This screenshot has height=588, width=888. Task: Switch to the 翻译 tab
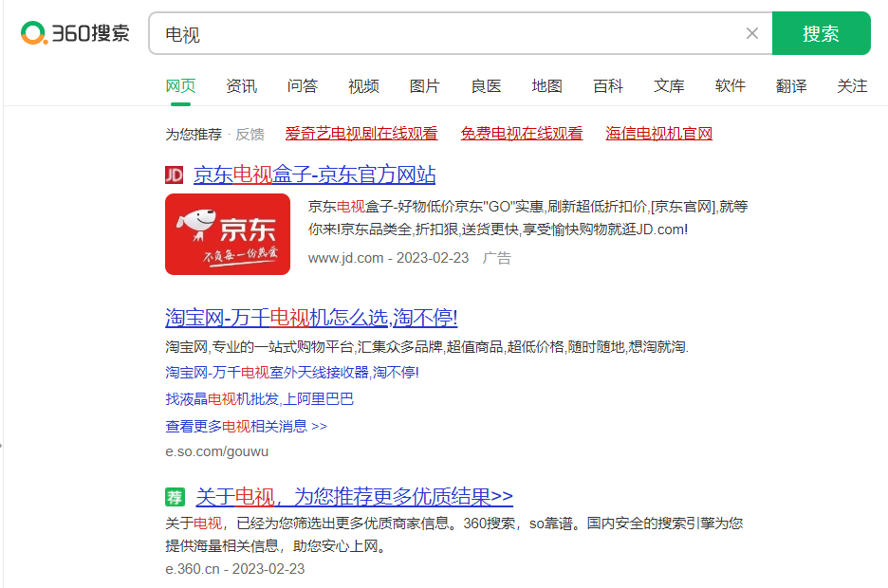tap(791, 85)
